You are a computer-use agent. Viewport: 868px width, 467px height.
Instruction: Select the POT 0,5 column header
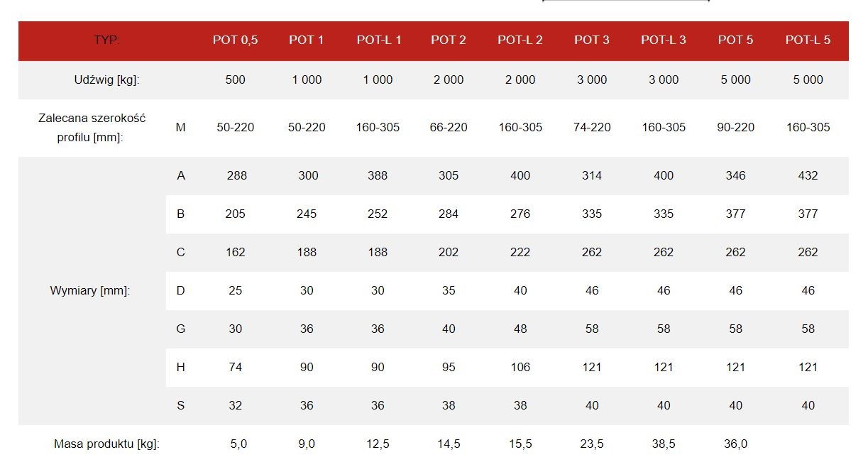coord(236,40)
